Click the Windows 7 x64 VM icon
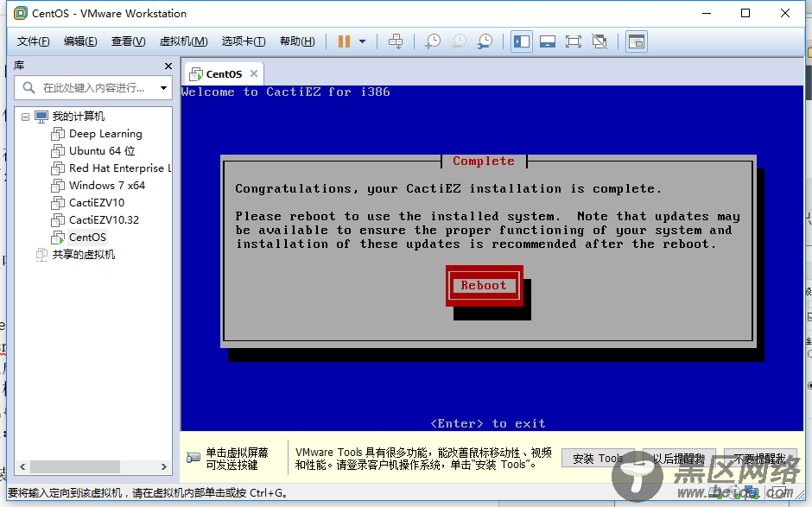 58,186
